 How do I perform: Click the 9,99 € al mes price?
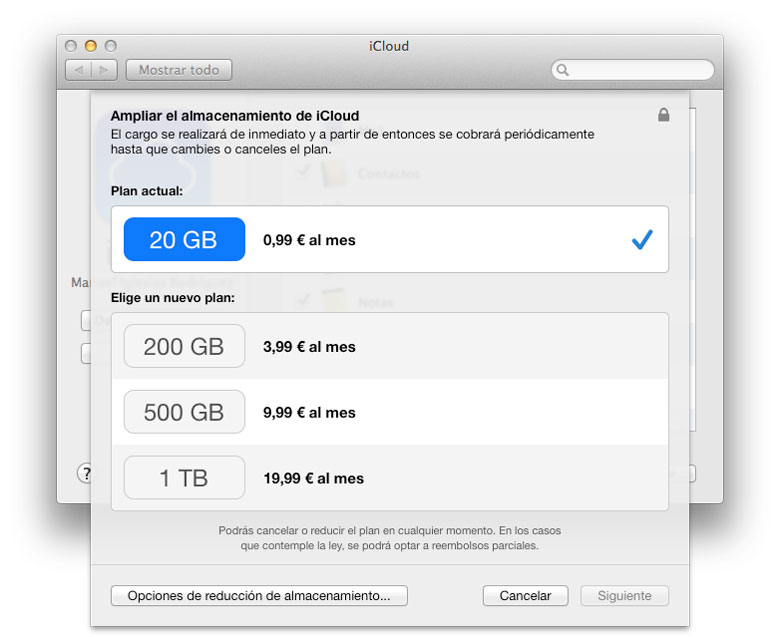(x=309, y=412)
